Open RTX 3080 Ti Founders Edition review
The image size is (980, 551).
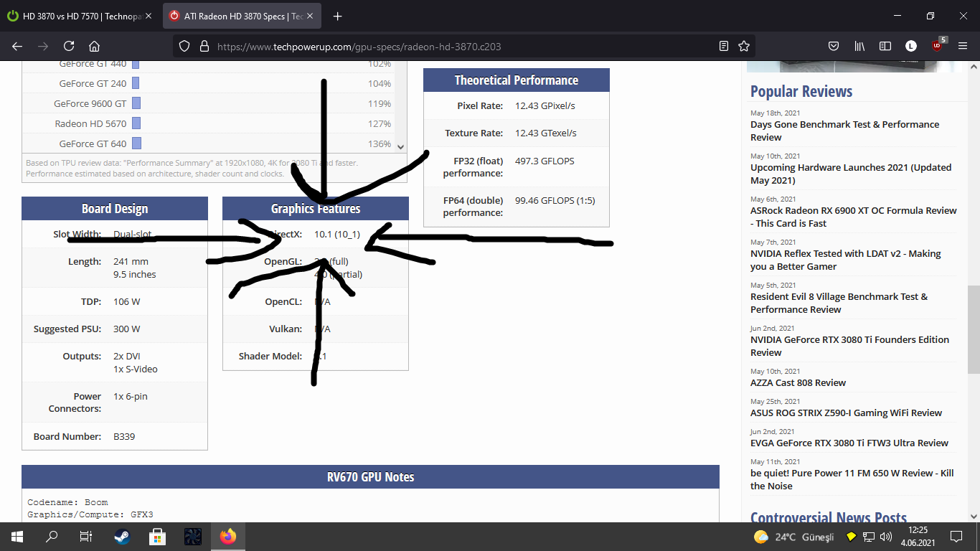point(849,346)
